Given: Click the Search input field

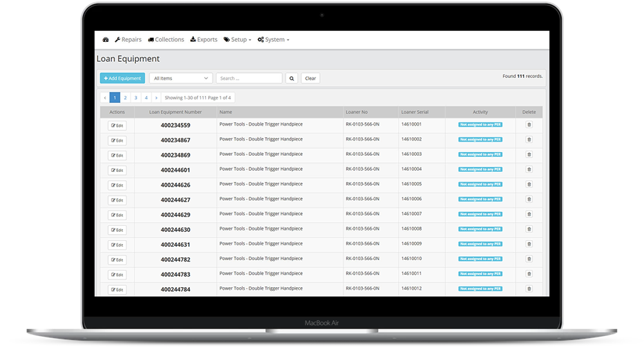Looking at the screenshot, I should point(249,79).
